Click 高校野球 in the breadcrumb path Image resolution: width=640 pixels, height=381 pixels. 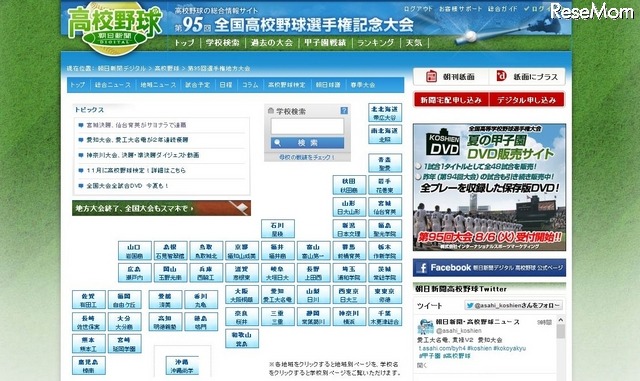[x=167, y=68]
